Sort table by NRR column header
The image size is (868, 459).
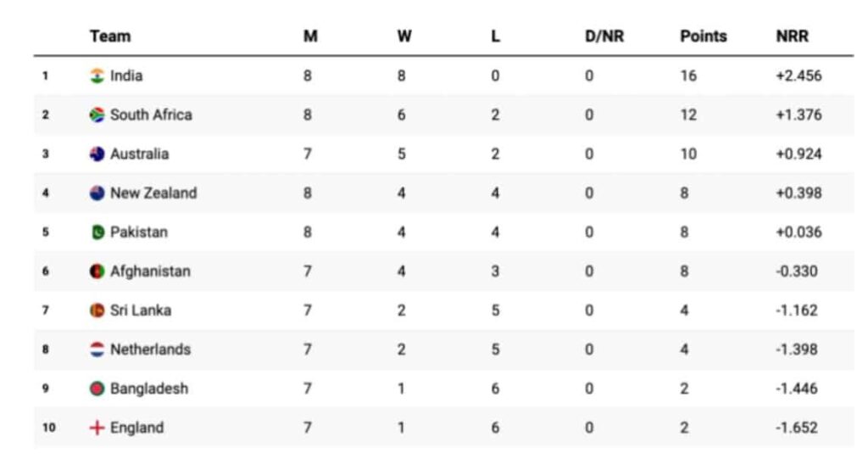coord(793,36)
